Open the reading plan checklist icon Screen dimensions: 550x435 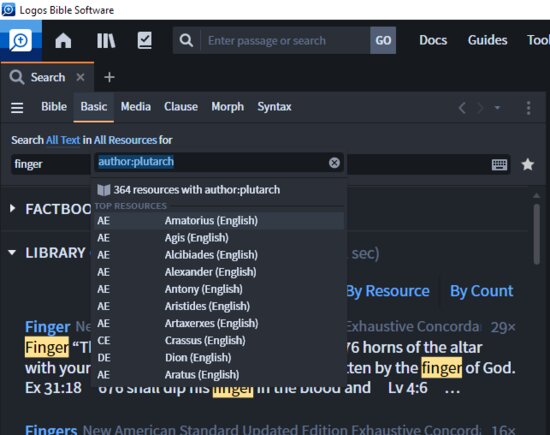tap(145, 40)
